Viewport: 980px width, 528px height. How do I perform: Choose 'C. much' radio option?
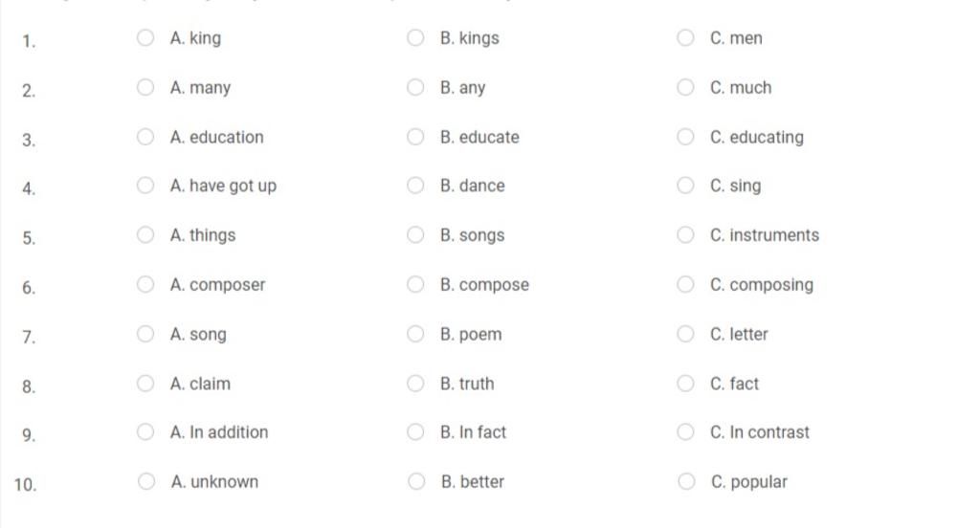[x=685, y=87]
